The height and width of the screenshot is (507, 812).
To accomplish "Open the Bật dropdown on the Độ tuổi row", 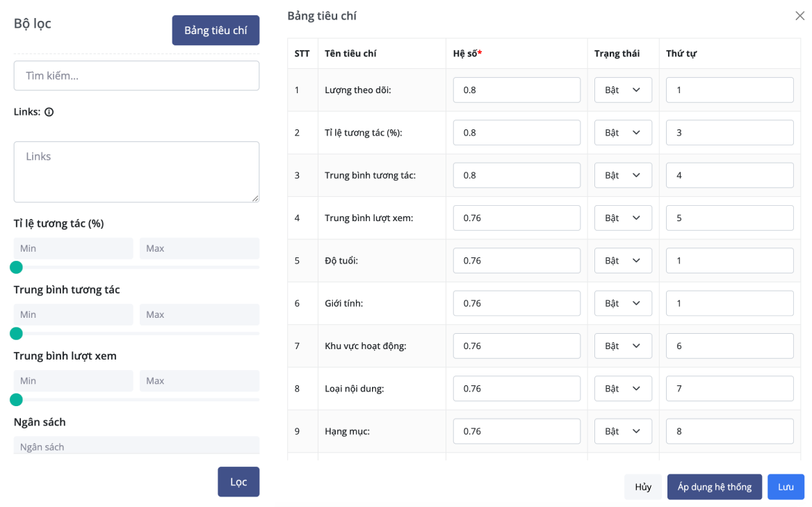I will click(x=622, y=260).
